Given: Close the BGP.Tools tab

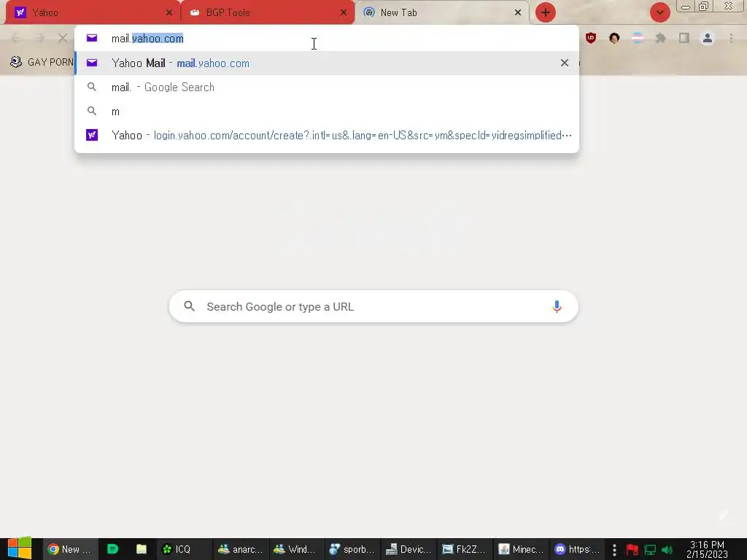Looking at the screenshot, I should [344, 12].
